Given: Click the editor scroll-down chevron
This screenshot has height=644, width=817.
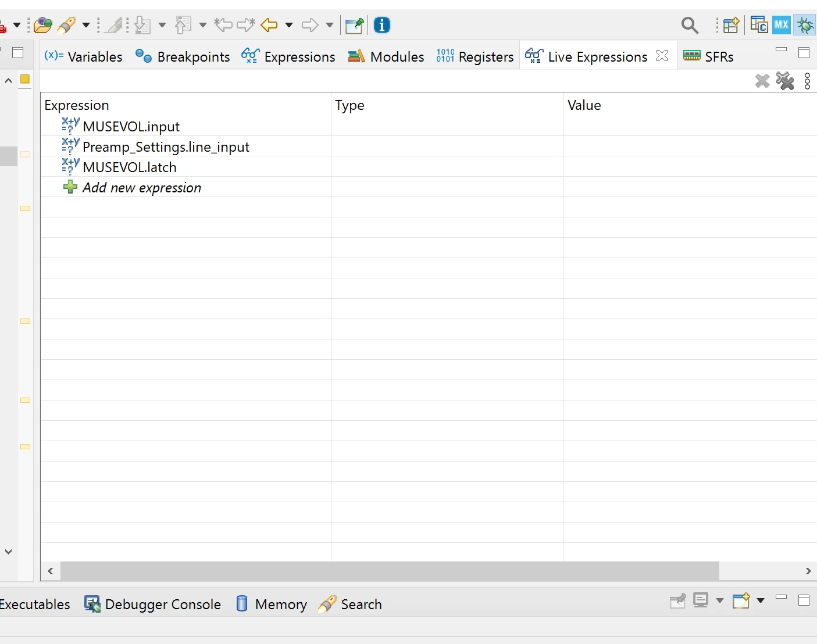Looking at the screenshot, I should (x=8, y=552).
